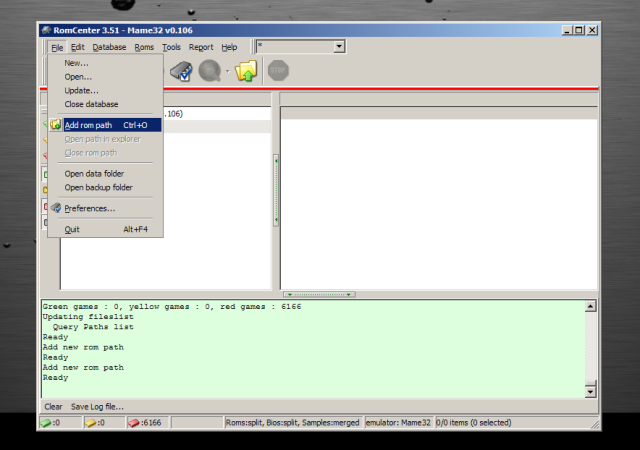Select Open backup folder menu entry

click(105, 187)
